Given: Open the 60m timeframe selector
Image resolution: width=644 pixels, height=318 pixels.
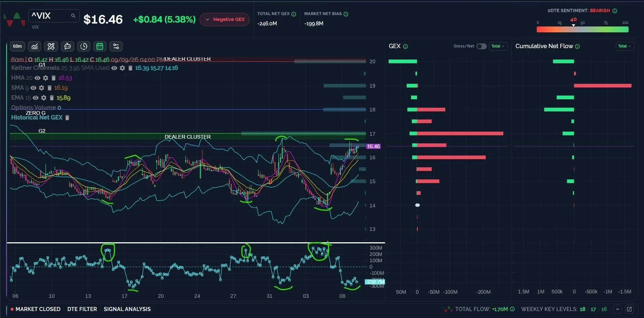Looking at the screenshot, I should pos(17,46).
